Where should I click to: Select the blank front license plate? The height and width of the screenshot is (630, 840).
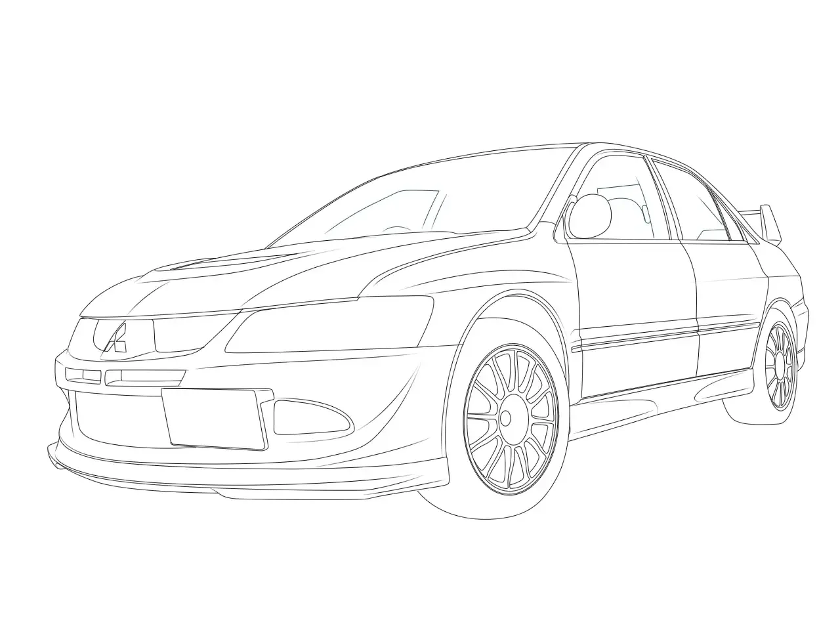click(215, 417)
